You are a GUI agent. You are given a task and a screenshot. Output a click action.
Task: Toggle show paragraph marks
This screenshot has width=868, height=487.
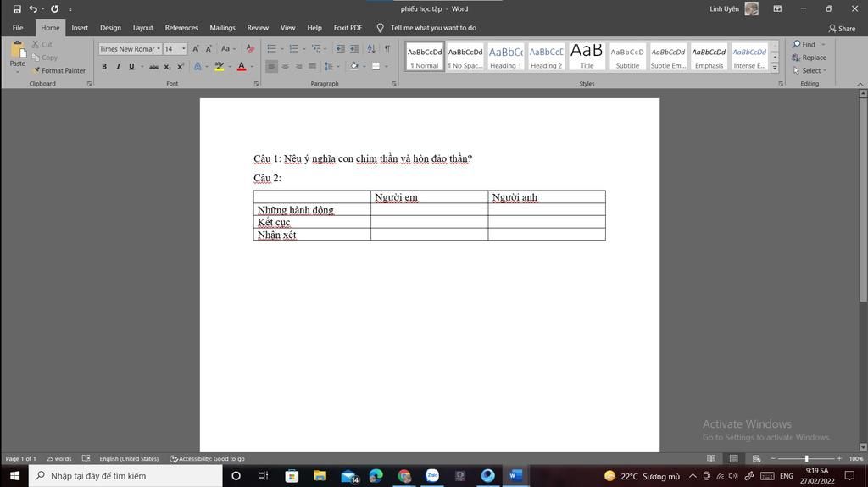coord(387,49)
